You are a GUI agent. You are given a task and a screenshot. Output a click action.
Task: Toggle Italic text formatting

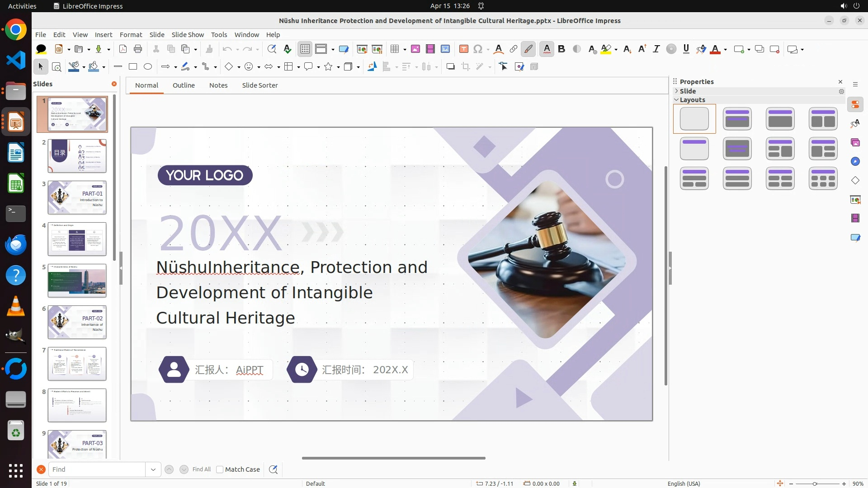pyautogui.click(x=656, y=49)
